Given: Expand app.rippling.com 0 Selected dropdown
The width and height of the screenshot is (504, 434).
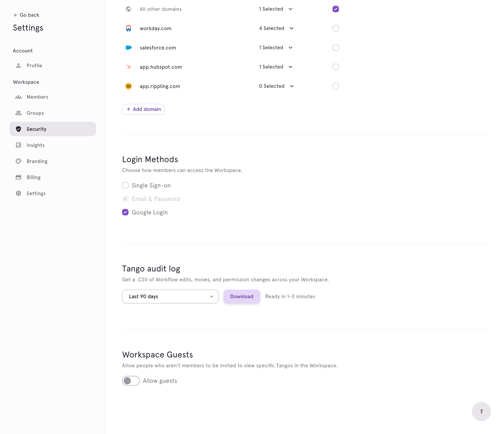Looking at the screenshot, I should click(x=276, y=86).
